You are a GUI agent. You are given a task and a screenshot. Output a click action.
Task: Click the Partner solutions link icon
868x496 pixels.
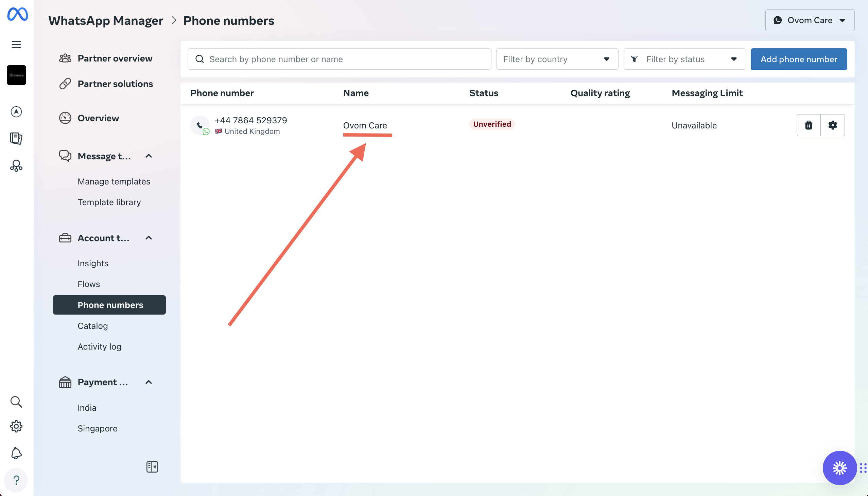click(65, 84)
